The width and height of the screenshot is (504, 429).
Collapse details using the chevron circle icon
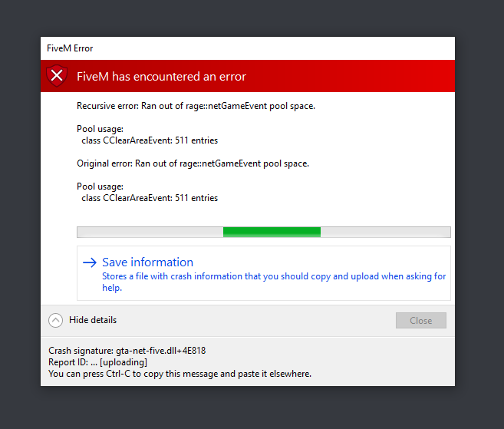pos(55,320)
